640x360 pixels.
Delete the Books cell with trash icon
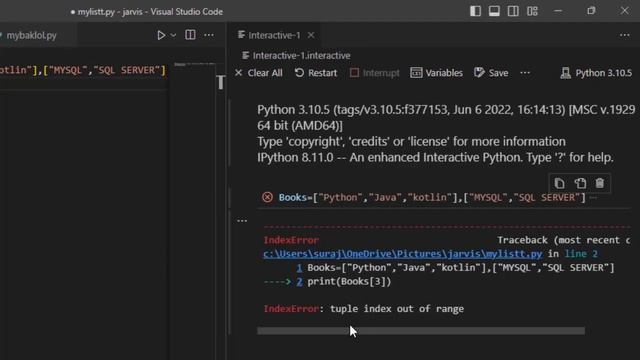click(600, 183)
